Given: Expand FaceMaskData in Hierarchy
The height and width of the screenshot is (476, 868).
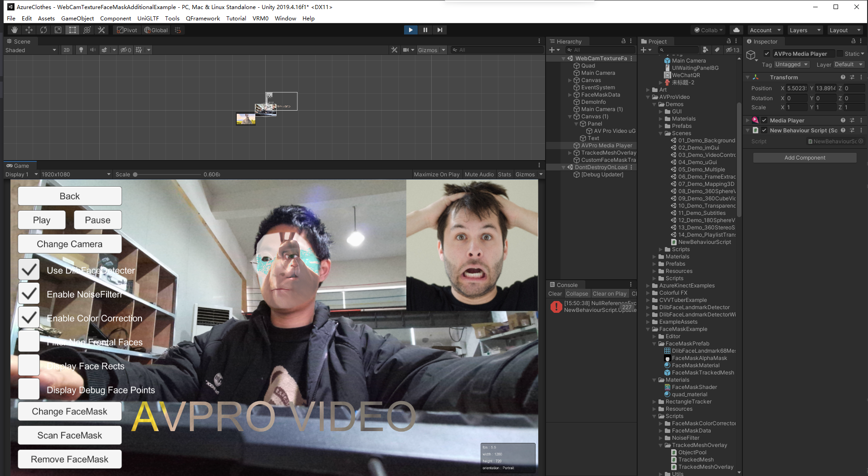Looking at the screenshot, I should pyautogui.click(x=570, y=95).
